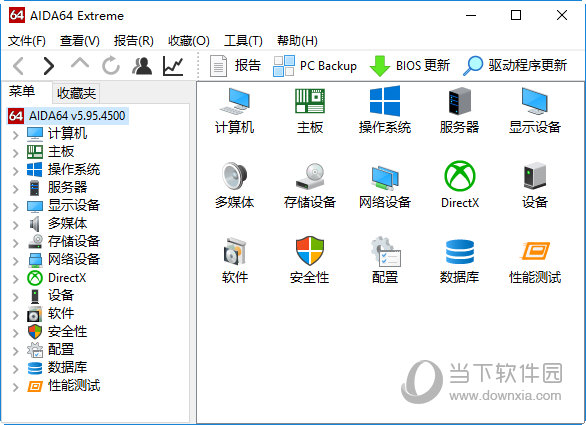586x425 pixels.
Task: Open the 查看(V) menu
Action: pos(80,40)
